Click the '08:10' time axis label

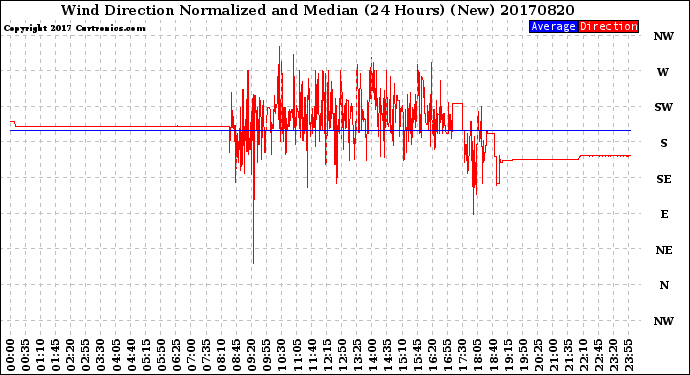(x=222, y=355)
